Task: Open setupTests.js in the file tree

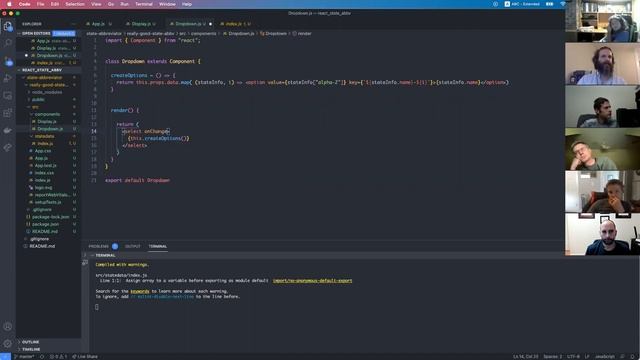Action: (x=48, y=202)
